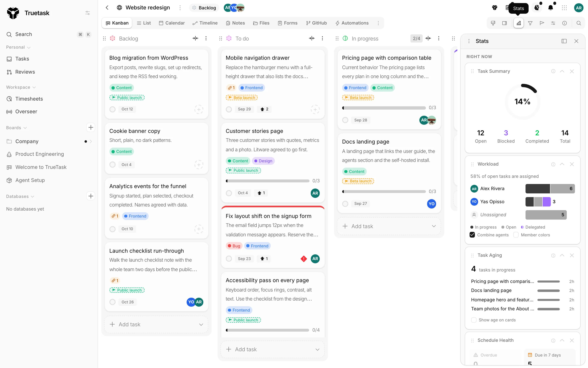
Task: Show info for the Workload widget
Action: pos(553,164)
